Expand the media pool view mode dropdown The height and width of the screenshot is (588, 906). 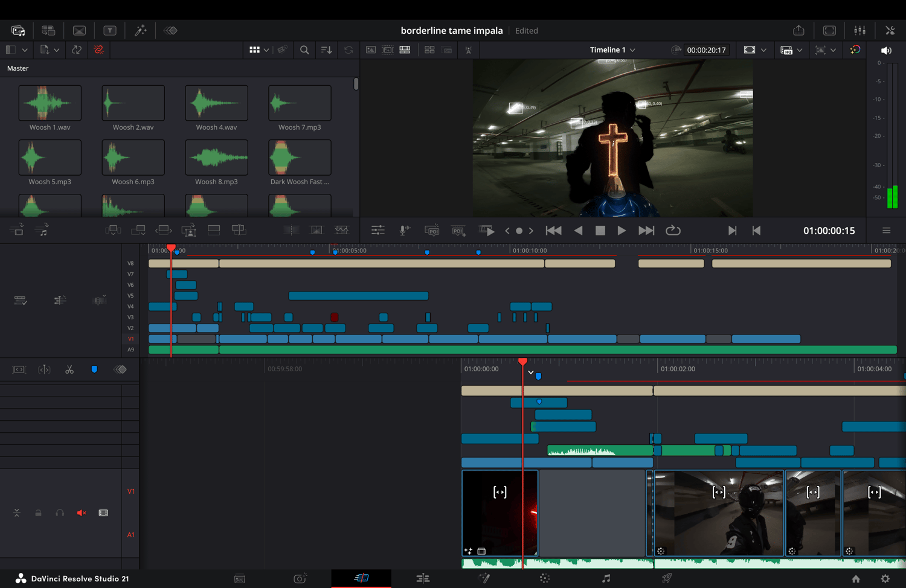coord(266,50)
